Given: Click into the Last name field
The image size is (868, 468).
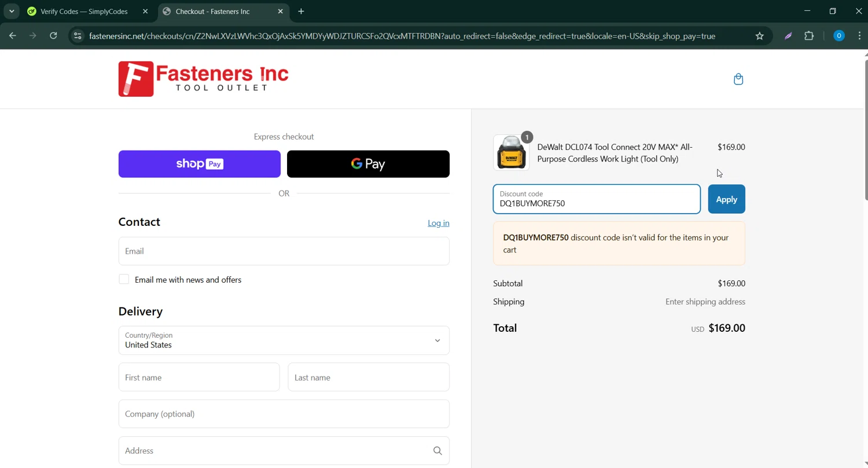Looking at the screenshot, I should point(369,378).
